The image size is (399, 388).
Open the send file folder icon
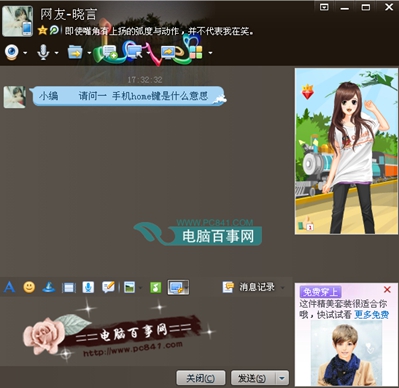[x=75, y=52]
